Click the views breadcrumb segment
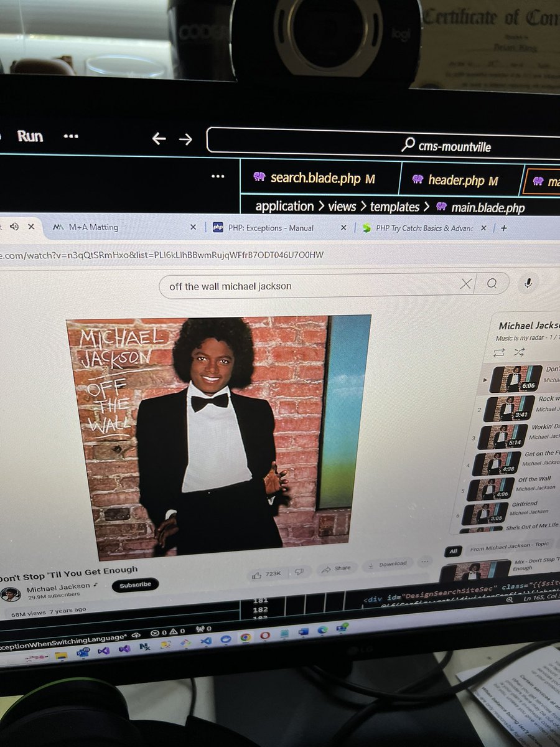The image size is (560, 747). pos(342,207)
